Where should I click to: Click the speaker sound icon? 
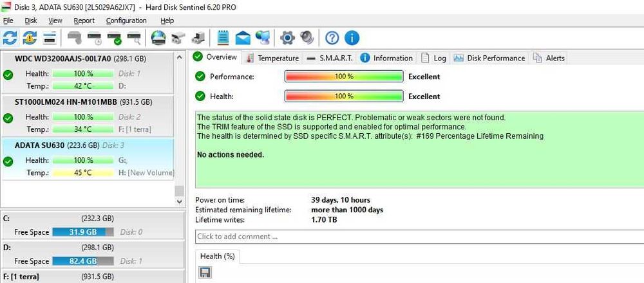tap(307, 38)
